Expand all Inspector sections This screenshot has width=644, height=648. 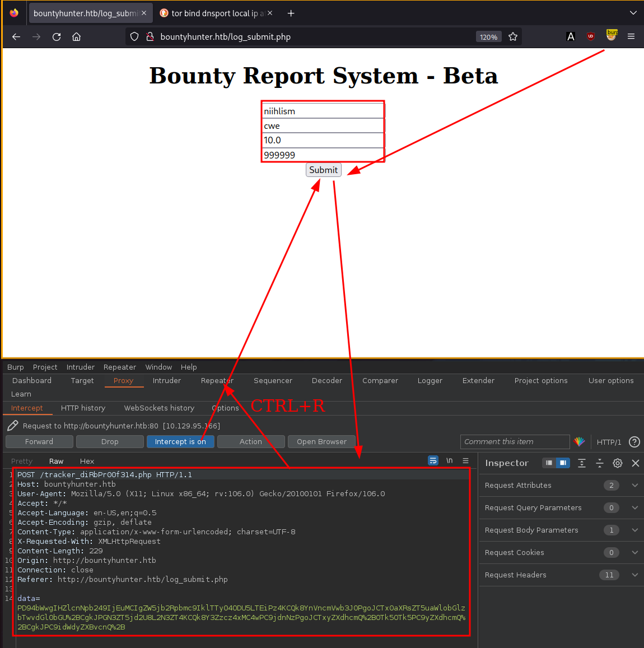click(x=582, y=463)
